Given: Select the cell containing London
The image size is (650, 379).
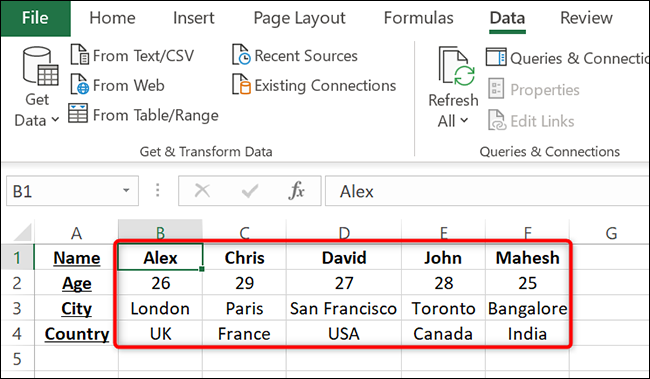Looking at the screenshot, I should [160, 308].
